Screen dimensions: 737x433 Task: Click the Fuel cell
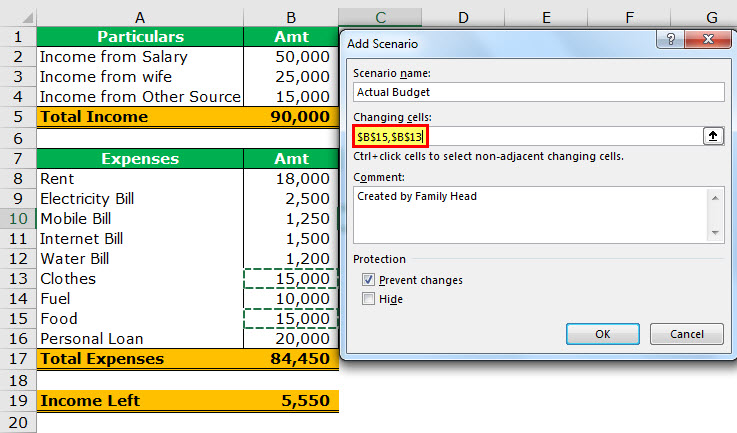coord(140,299)
